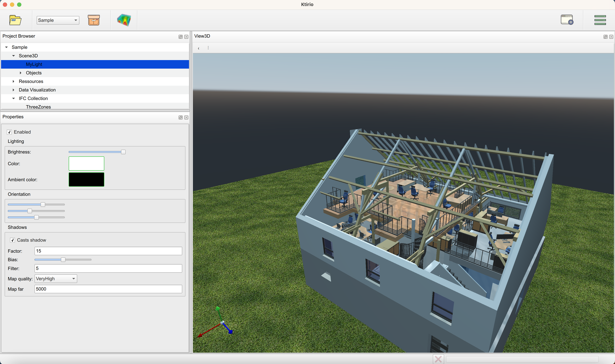
Task: Click the second Orientation slider handle
Action: (30, 211)
